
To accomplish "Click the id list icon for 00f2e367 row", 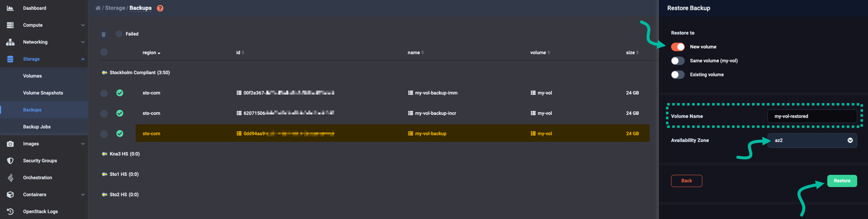I will [239, 93].
